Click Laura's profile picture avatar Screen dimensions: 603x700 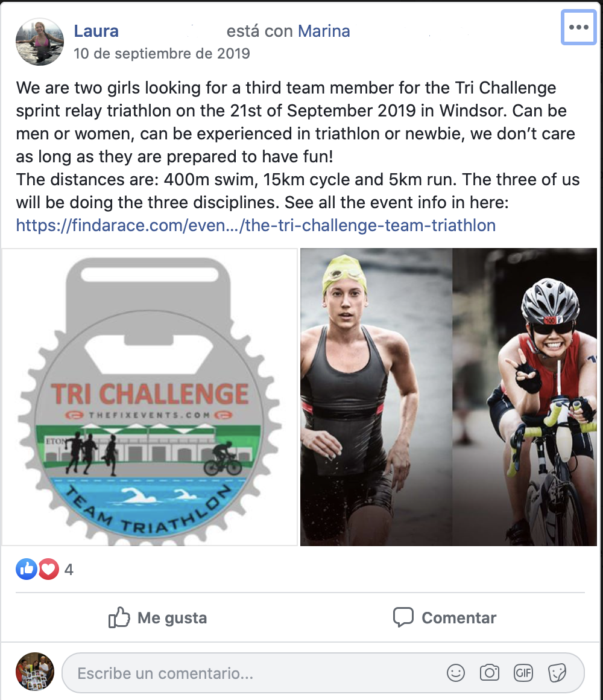tap(40, 42)
